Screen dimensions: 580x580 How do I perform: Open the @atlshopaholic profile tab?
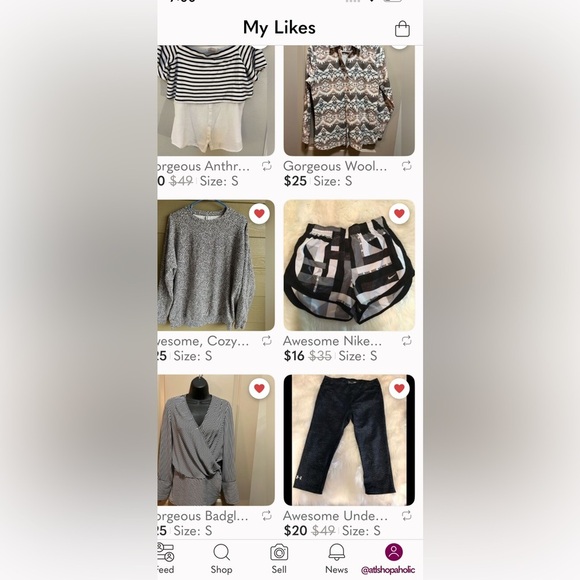click(388, 559)
